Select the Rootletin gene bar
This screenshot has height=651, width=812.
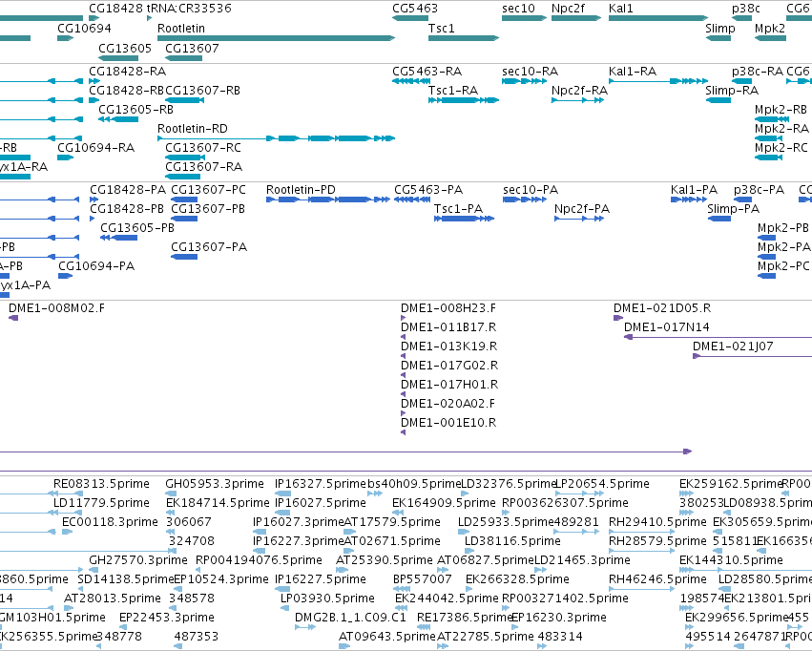pyautogui.click(x=276, y=38)
